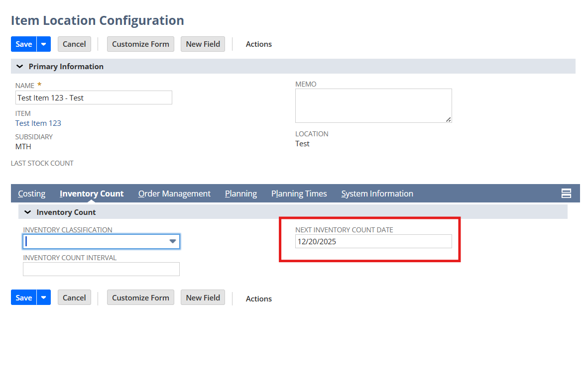Click into the Name text field

click(94, 98)
